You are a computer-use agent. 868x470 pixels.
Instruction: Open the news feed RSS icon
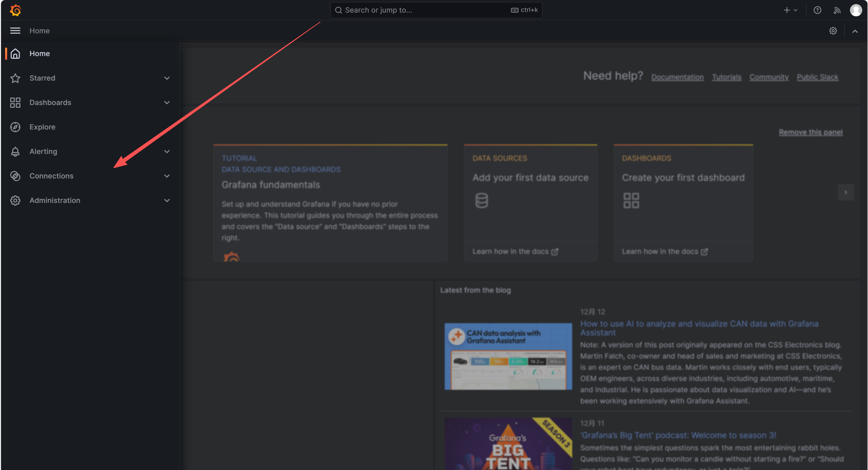point(837,10)
